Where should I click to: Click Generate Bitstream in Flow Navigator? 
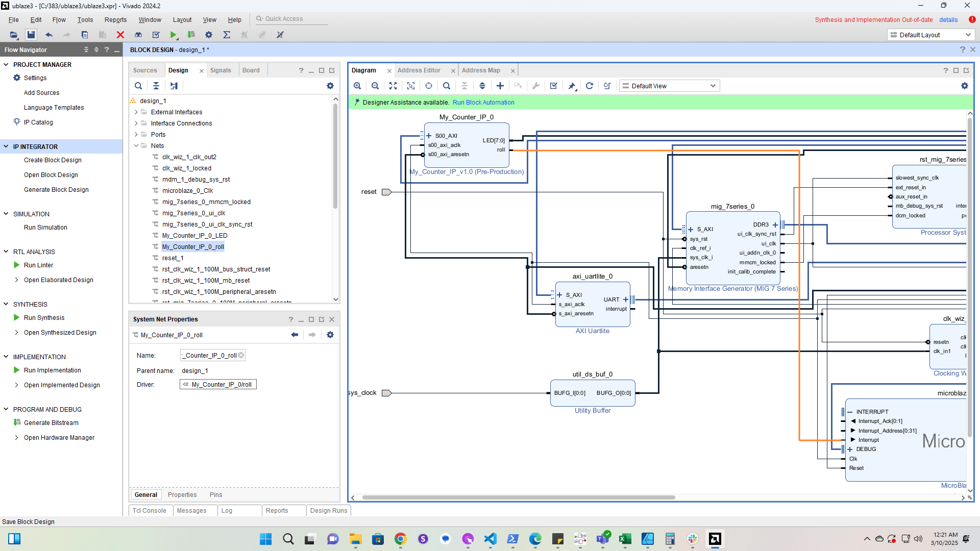[x=51, y=422]
